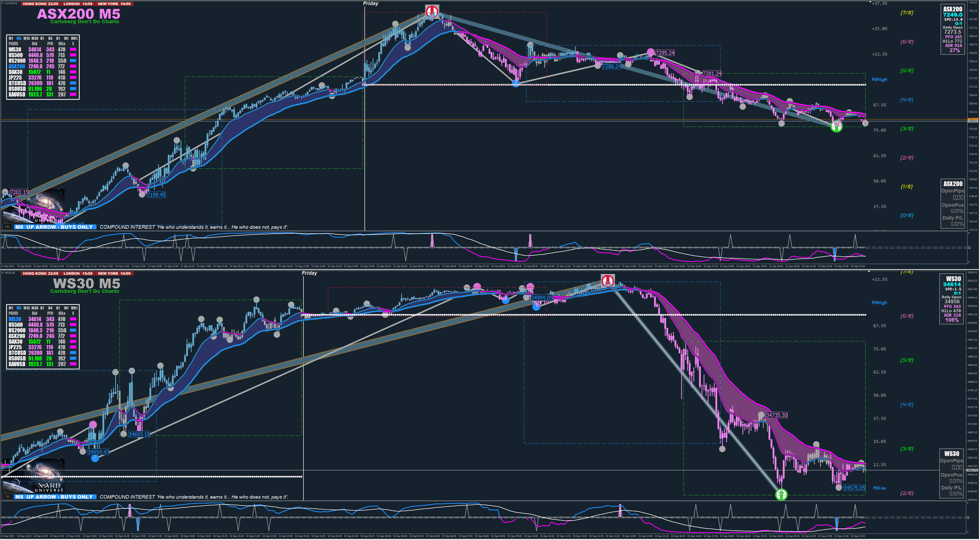This screenshot has height=540, width=980.
Task: Switch to H4 timeframe in ASX200 panel
Action: tap(50, 38)
